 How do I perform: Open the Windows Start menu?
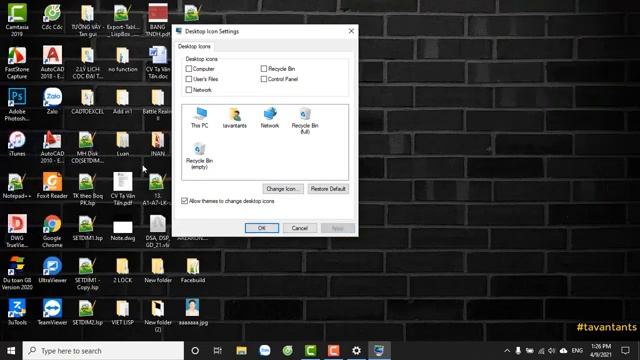(11, 351)
